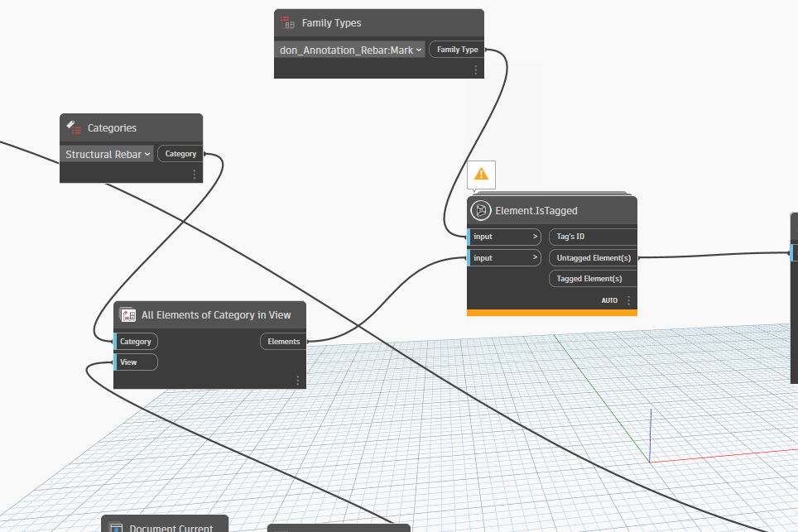Click the Family Types node icon

(287, 23)
